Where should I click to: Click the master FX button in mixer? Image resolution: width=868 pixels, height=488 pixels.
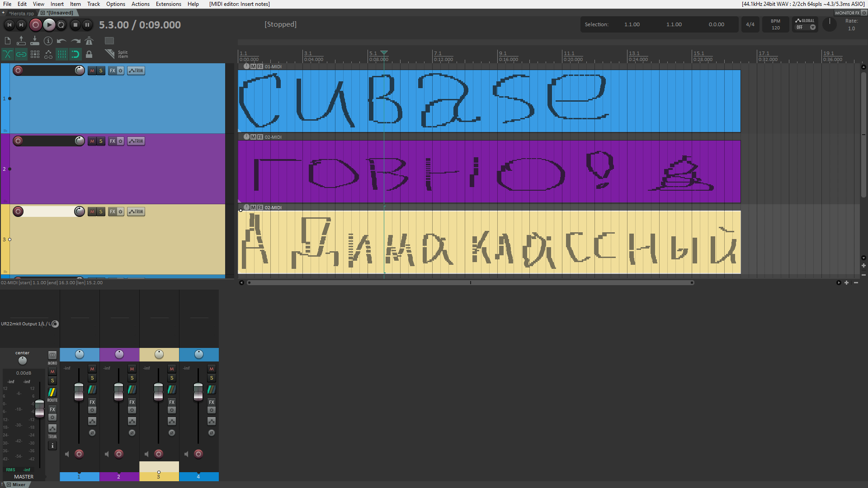pyautogui.click(x=52, y=409)
